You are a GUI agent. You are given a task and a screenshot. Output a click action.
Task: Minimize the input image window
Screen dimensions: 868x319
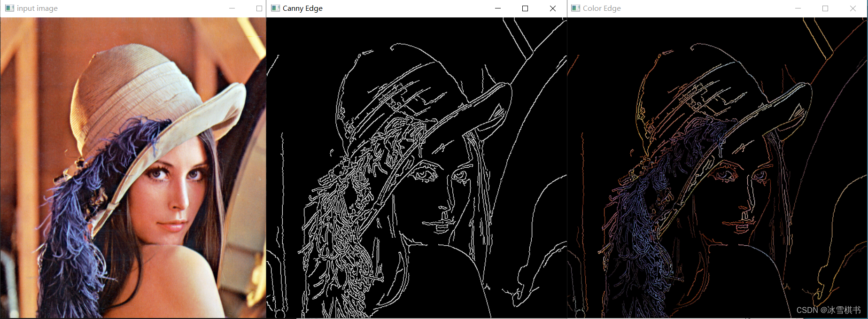click(232, 8)
